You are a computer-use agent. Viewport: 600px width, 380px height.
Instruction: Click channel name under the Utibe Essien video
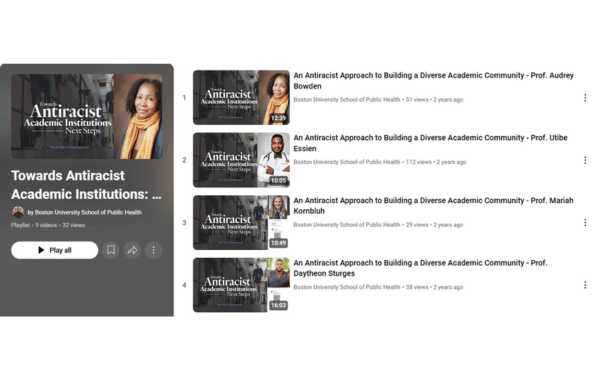pyautogui.click(x=347, y=162)
